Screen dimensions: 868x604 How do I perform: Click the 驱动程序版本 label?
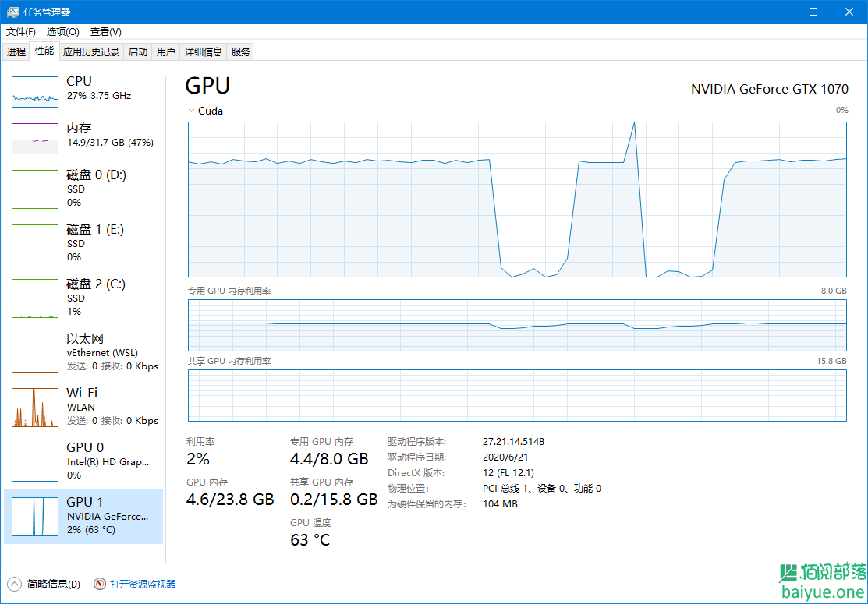tap(416, 441)
